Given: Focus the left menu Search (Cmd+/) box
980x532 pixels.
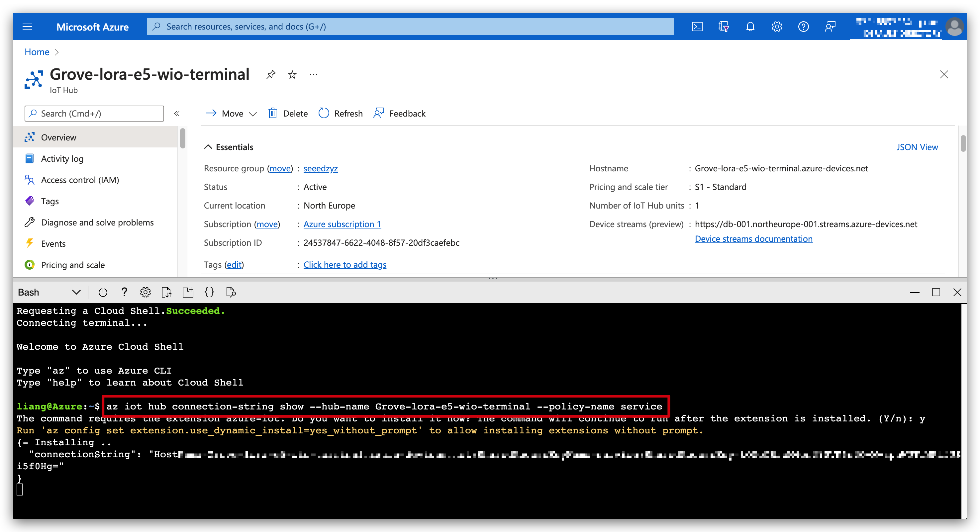Looking at the screenshot, I should 94,113.
